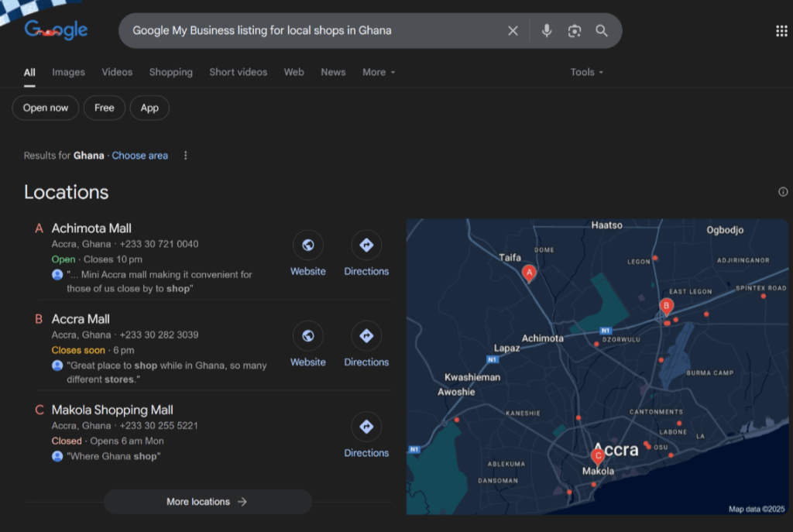The image size is (793, 532).
Task: Click the 'Closes soon · 6 pm' status
Action: tap(93, 350)
